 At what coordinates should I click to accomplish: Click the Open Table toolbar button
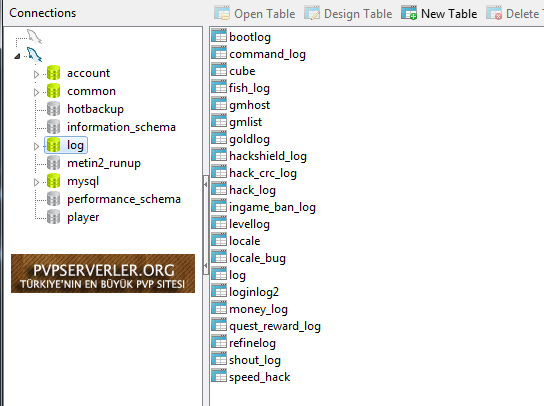click(x=255, y=14)
